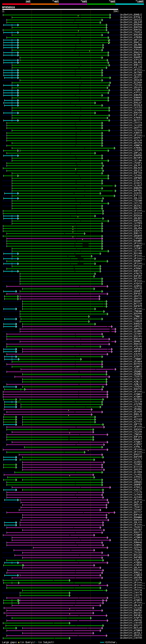Viewport: 146px width, 644px height.
Task: Click the white query sequence bar
Action: click(60, 10)
